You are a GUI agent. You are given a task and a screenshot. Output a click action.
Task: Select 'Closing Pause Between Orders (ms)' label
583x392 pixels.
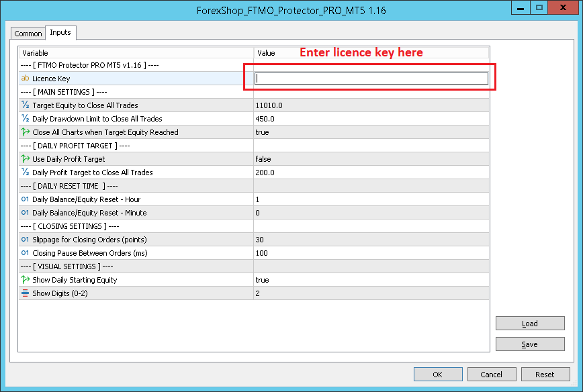point(90,253)
